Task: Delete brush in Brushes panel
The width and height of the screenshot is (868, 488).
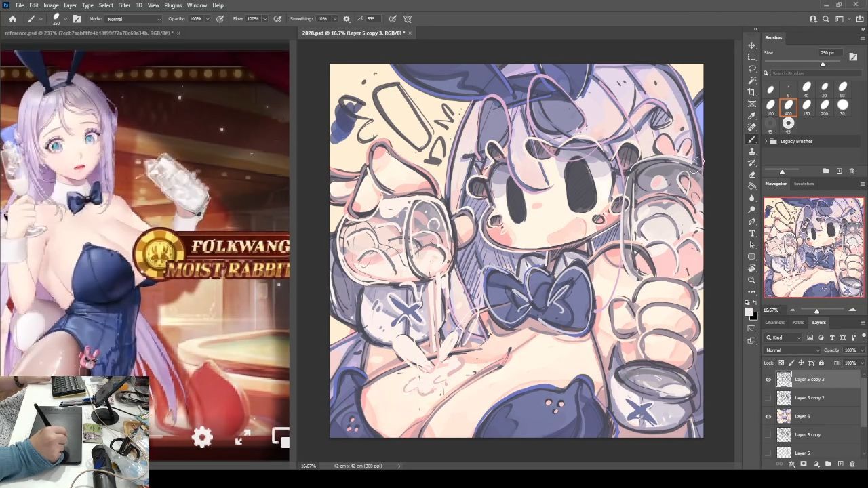Action: 852,171
